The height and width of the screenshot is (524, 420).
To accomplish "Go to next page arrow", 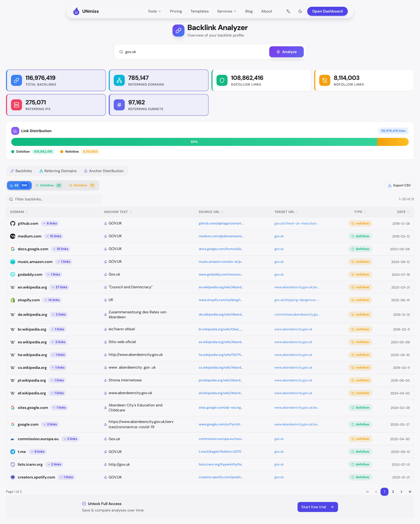I will click(x=401, y=492).
